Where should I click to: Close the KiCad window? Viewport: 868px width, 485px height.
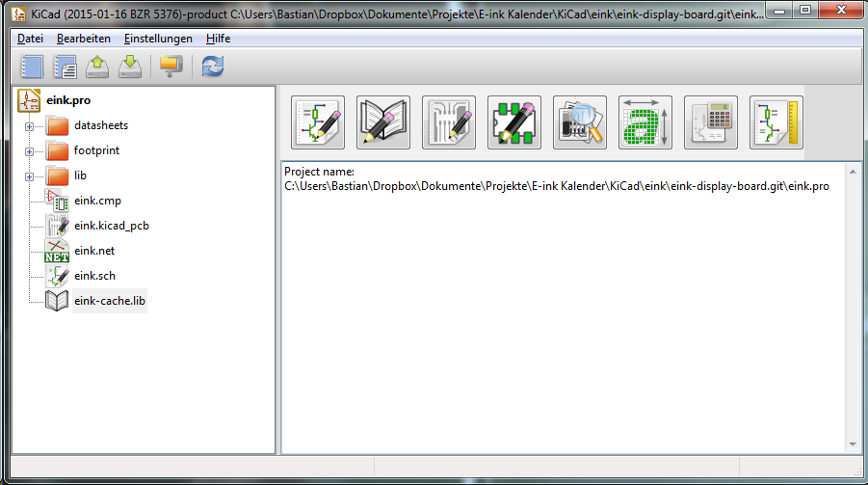click(841, 10)
